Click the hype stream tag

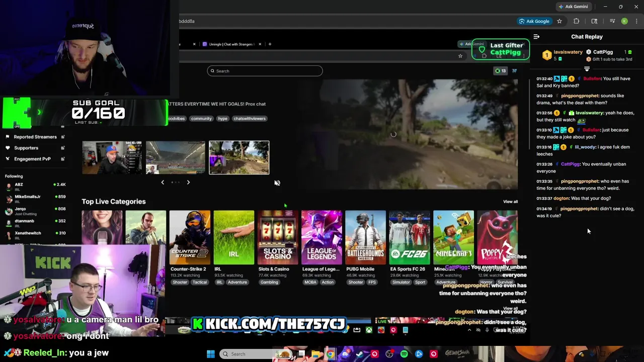pos(223,119)
